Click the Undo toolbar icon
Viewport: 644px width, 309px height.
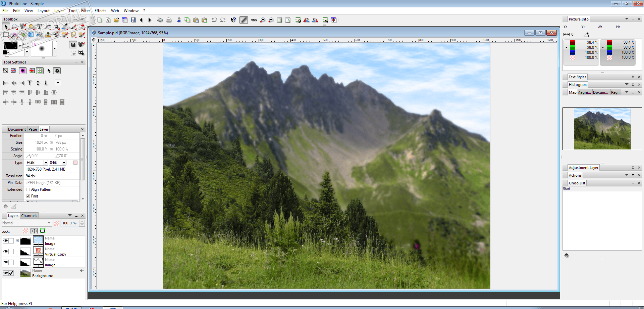tap(214, 20)
